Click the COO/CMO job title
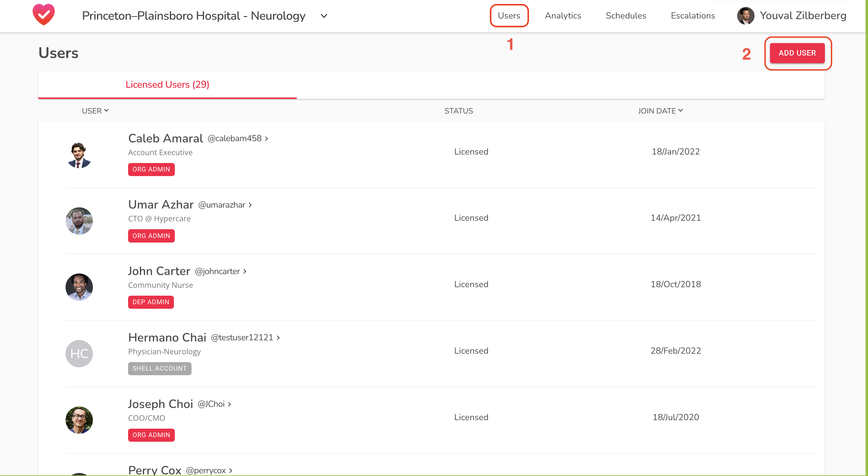 point(147,418)
